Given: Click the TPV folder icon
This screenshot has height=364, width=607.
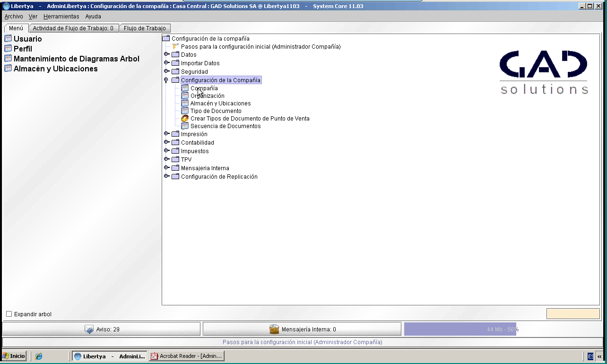Looking at the screenshot, I should click(175, 159).
